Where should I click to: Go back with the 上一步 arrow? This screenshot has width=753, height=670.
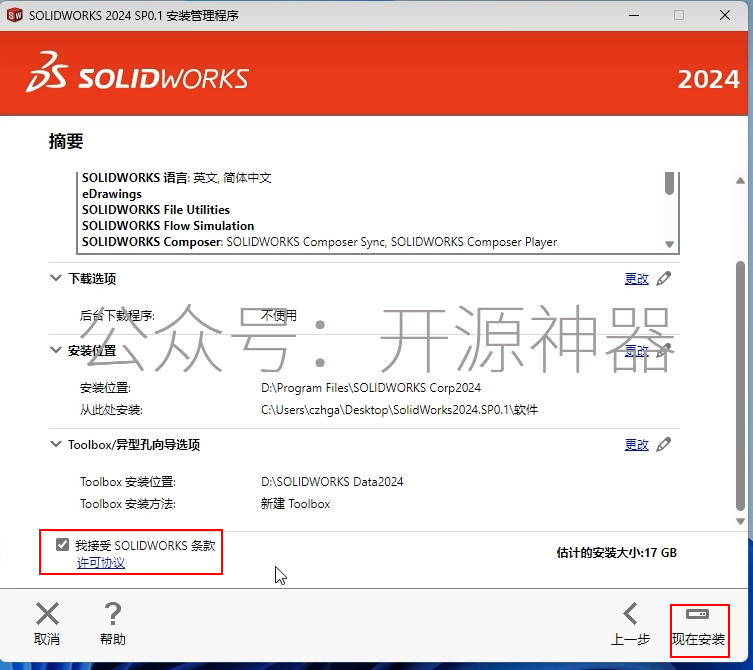coord(630,614)
